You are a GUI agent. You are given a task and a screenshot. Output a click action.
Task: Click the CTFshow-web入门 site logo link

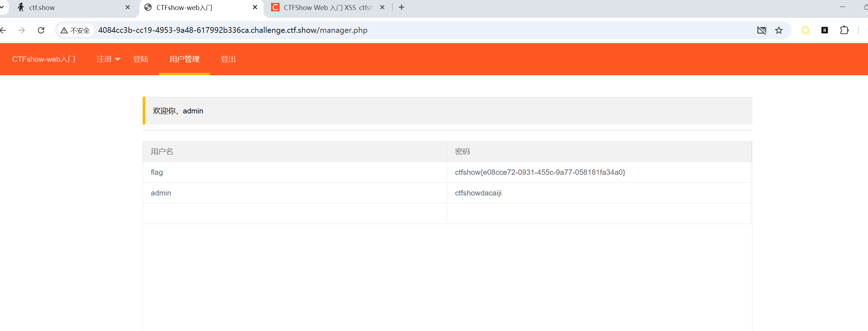pos(44,59)
